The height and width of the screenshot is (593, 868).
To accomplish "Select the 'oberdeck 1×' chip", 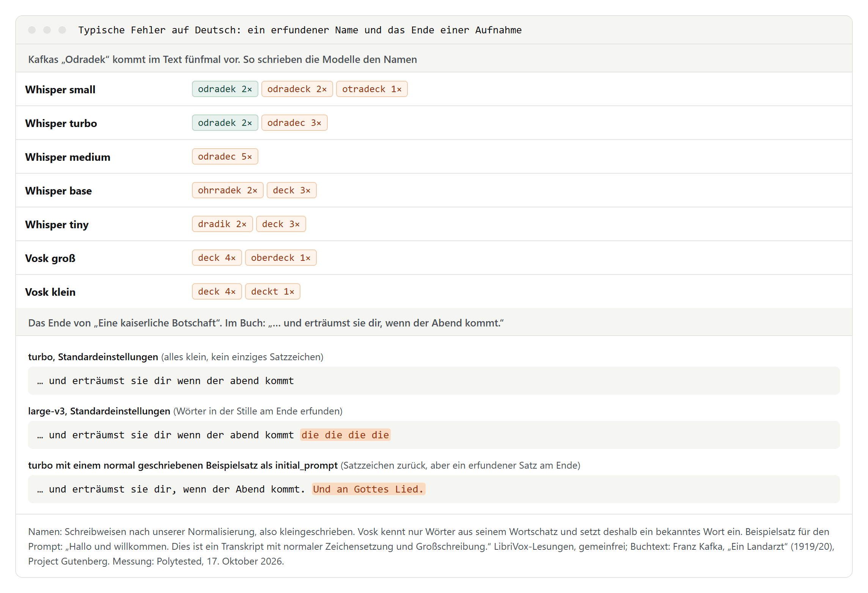I will 281,258.
